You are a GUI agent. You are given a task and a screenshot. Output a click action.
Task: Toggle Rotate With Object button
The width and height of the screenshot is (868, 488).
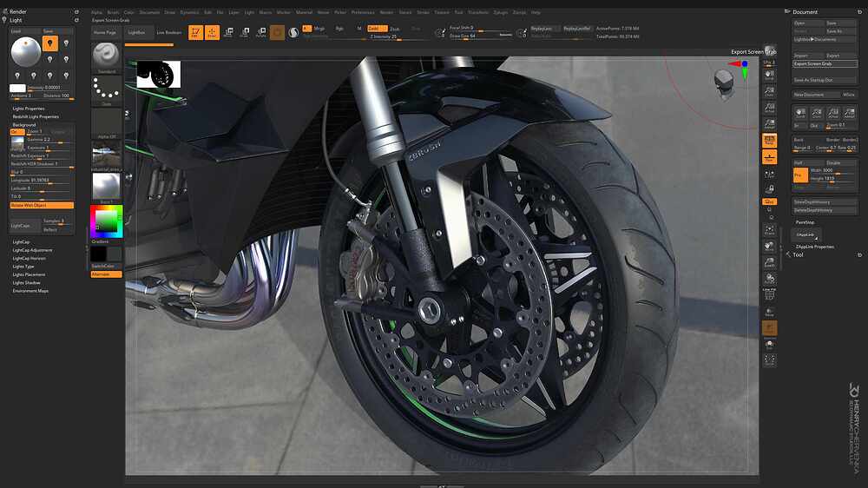[x=42, y=205]
